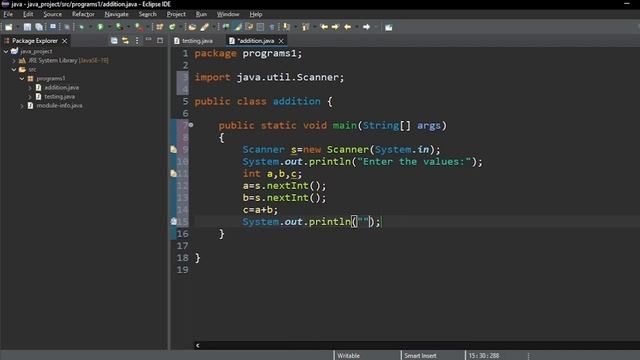Launch Coverage run from toolbar
This screenshot has height=360, width=640.
pos(119,27)
